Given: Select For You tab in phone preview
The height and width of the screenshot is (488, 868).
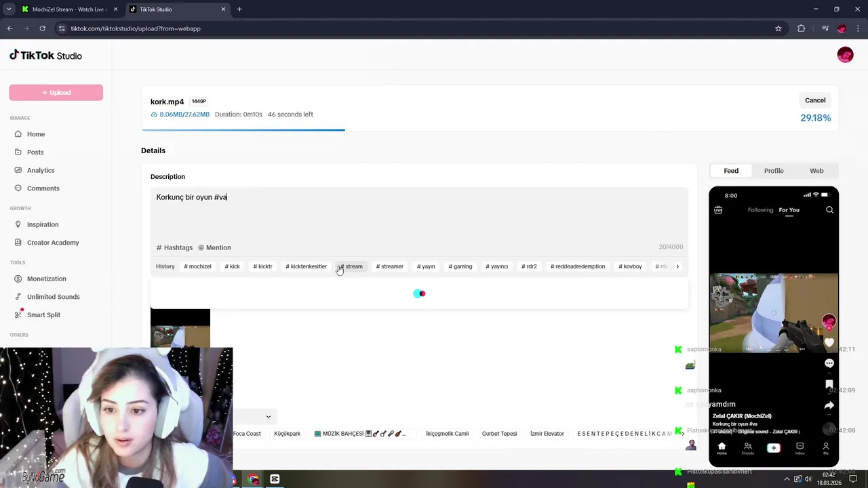Looking at the screenshot, I should [789, 210].
